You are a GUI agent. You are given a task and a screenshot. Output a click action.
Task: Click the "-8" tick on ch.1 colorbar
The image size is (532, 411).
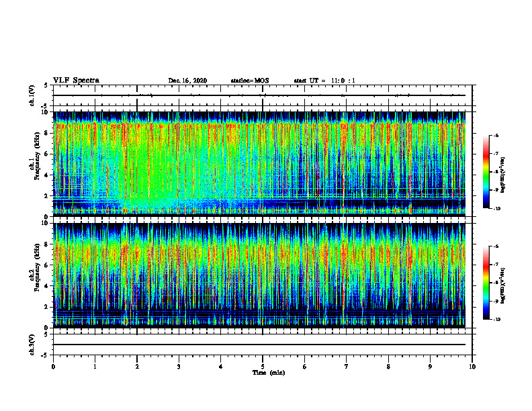click(496, 172)
